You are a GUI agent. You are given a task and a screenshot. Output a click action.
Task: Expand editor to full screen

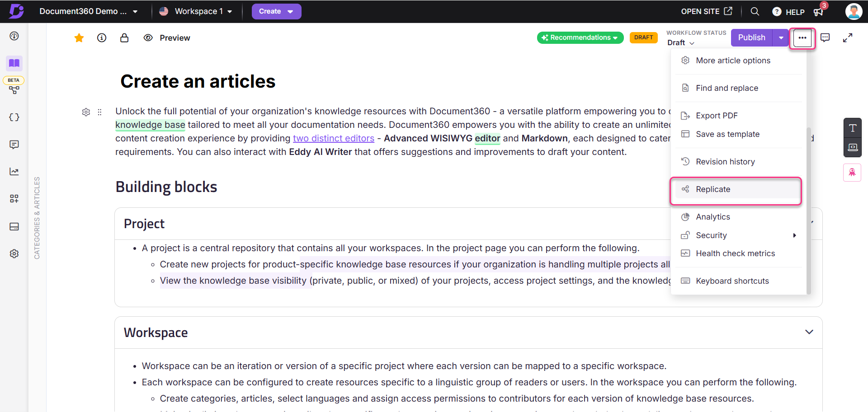point(848,38)
